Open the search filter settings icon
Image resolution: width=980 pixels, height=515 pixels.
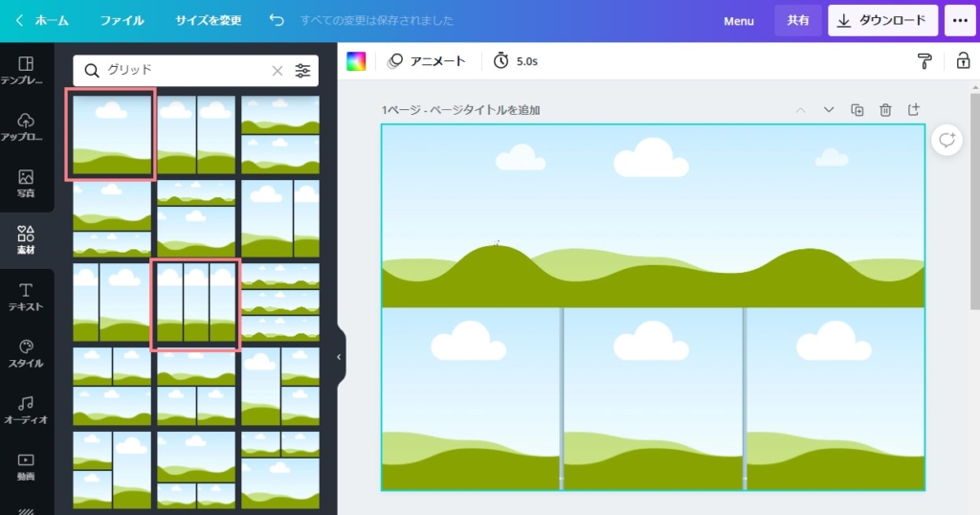[x=302, y=70]
